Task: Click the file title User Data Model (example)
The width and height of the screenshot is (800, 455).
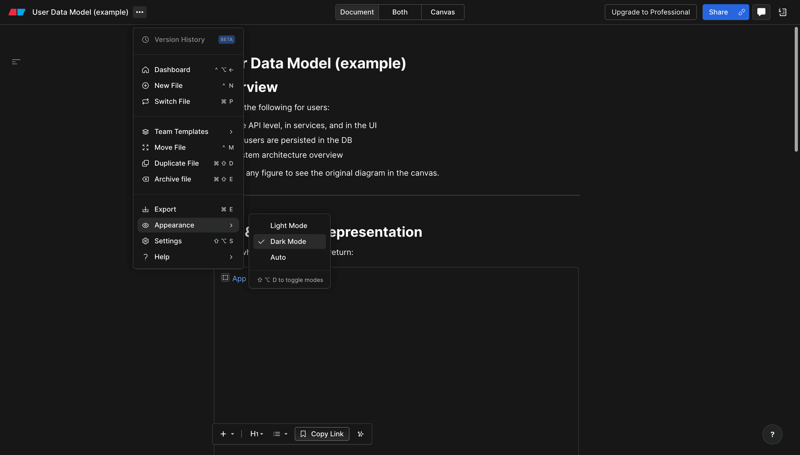Action: tap(80, 12)
